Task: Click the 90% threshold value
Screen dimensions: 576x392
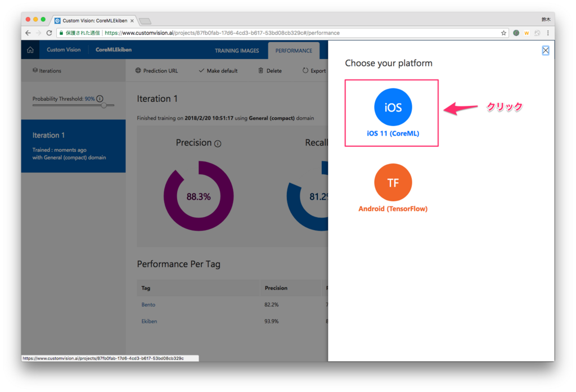Action: pyautogui.click(x=89, y=99)
